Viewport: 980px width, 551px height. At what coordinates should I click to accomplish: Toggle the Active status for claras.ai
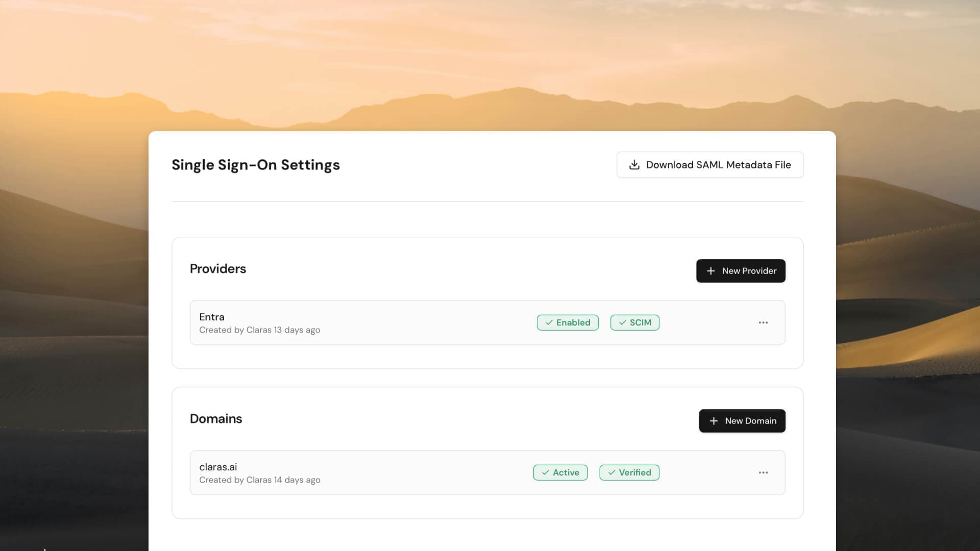[x=560, y=472]
